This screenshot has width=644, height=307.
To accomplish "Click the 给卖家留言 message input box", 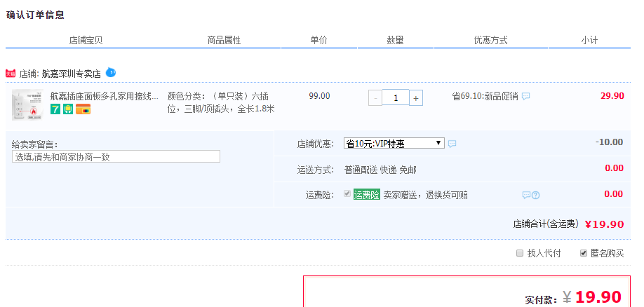I will tap(116, 156).
